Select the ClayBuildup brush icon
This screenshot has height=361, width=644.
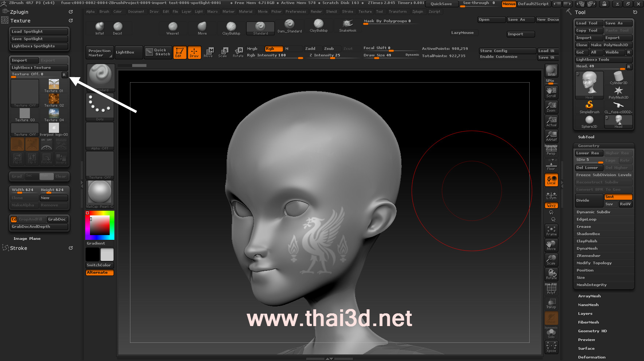coord(231,27)
